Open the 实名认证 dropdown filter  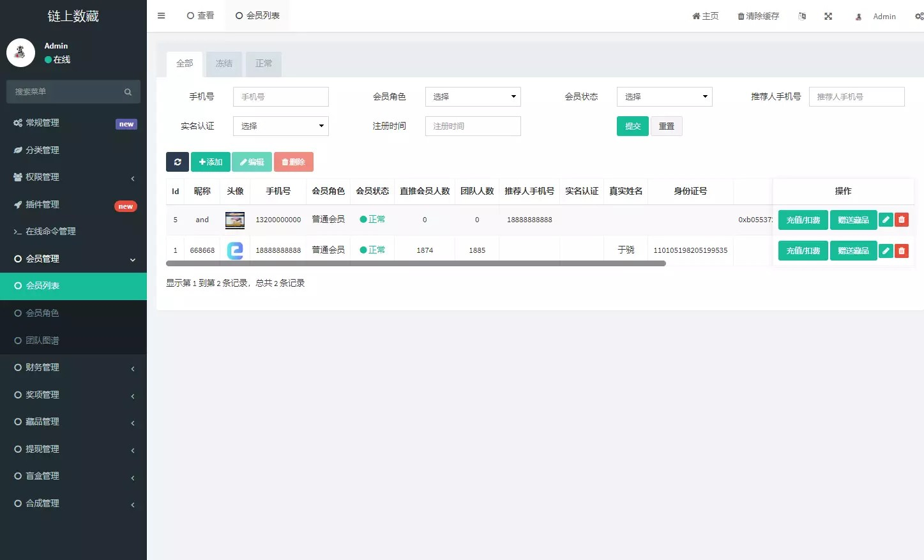coord(280,126)
